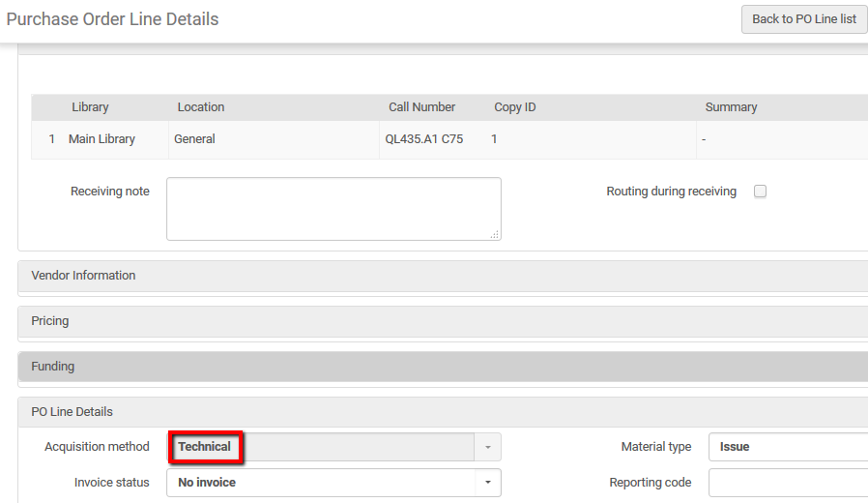Grab the Receiving note resize handle
The image size is (868, 503).
495,234
